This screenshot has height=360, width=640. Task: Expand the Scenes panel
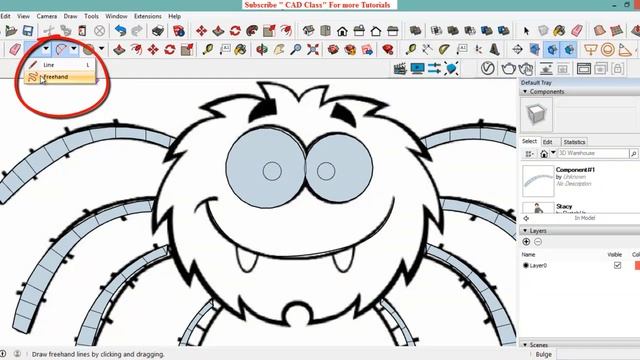pyautogui.click(x=525, y=345)
